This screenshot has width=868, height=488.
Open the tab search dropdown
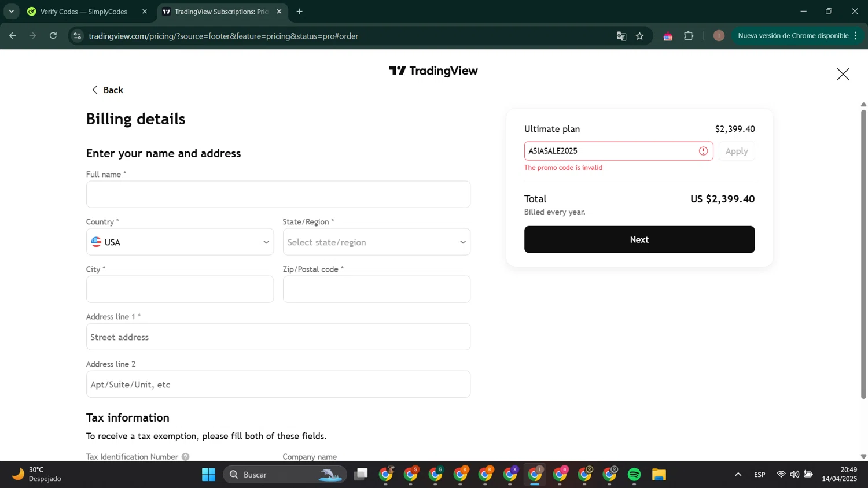point(11,12)
